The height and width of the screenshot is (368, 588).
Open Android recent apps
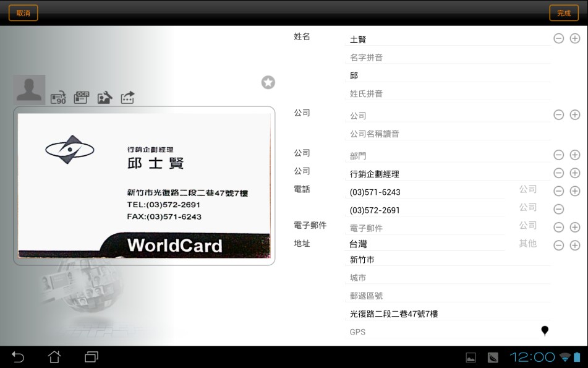click(92, 357)
